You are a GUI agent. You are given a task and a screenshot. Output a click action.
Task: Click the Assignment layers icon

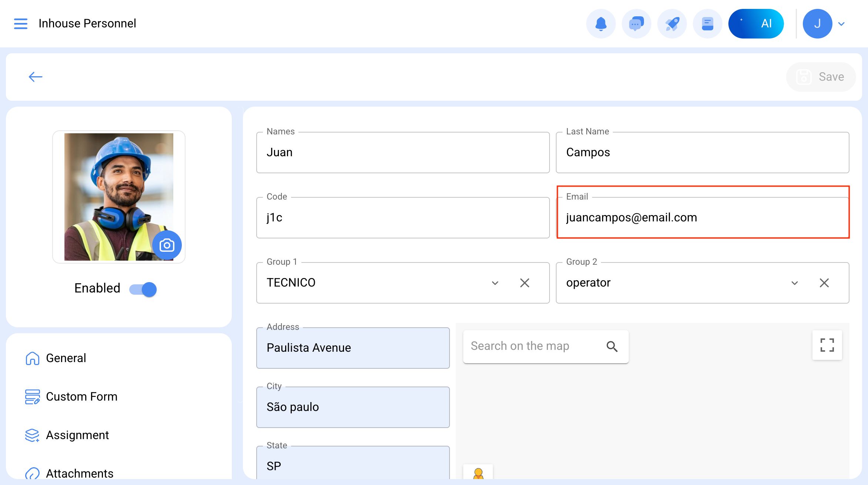[32, 435]
